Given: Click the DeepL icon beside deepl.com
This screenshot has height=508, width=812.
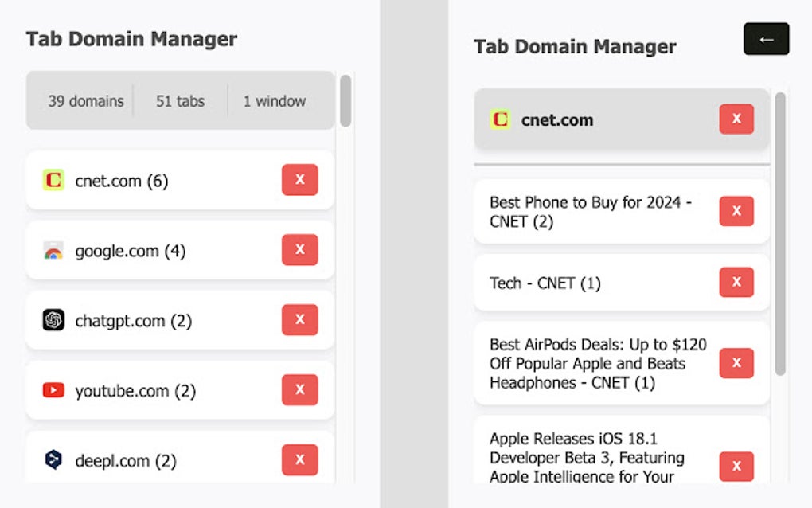Looking at the screenshot, I should click(x=53, y=460).
